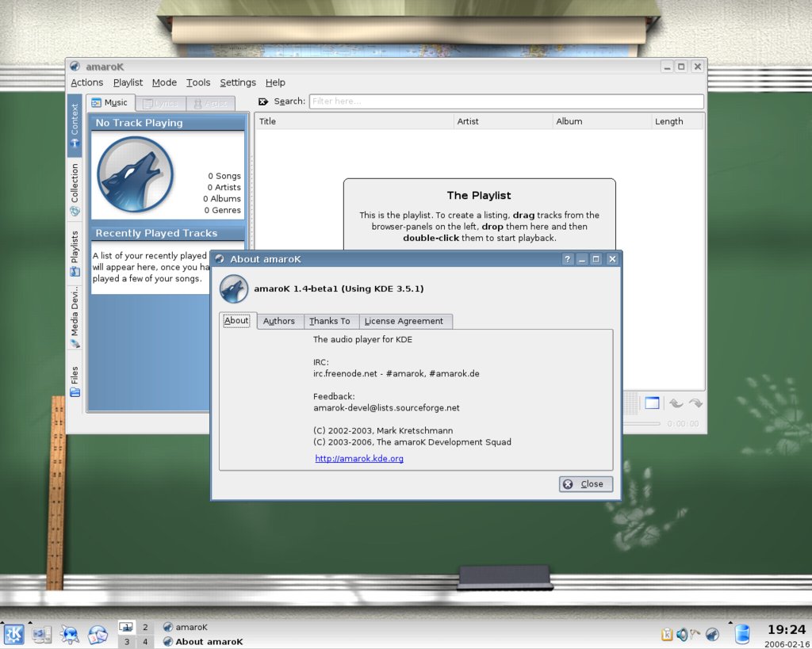This screenshot has width=812, height=649.
Task: Activate the About amaroK taskbar entry
Action: tap(203, 642)
